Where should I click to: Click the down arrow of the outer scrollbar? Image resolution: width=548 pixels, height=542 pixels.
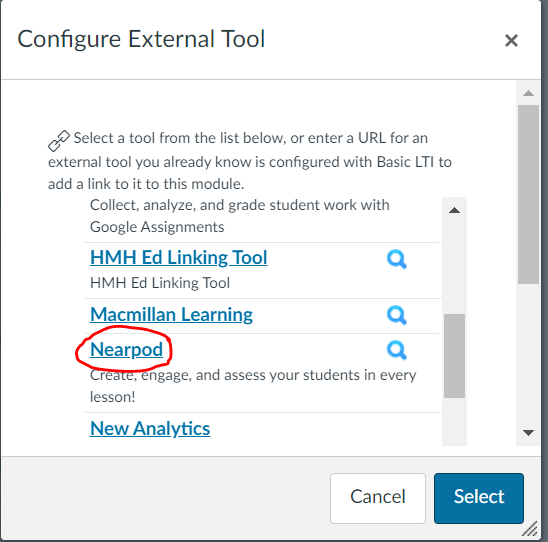pyautogui.click(x=528, y=433)
